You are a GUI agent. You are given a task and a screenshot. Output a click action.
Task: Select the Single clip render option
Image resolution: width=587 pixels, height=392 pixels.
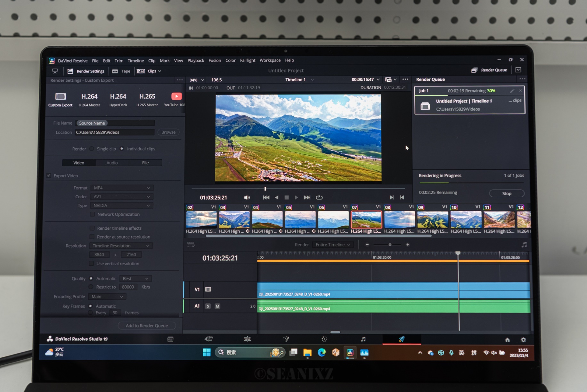[92, 149]
